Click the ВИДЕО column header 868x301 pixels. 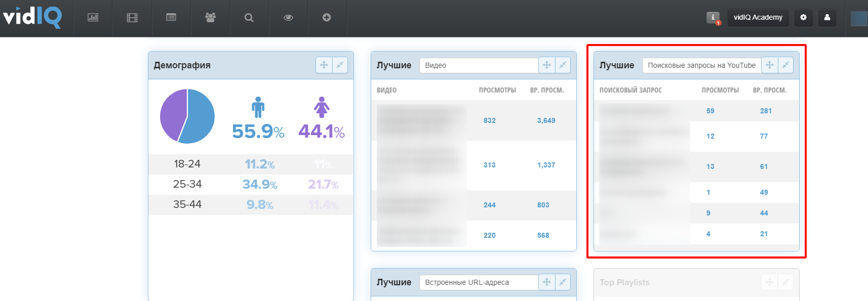click(x=386, y=90)
